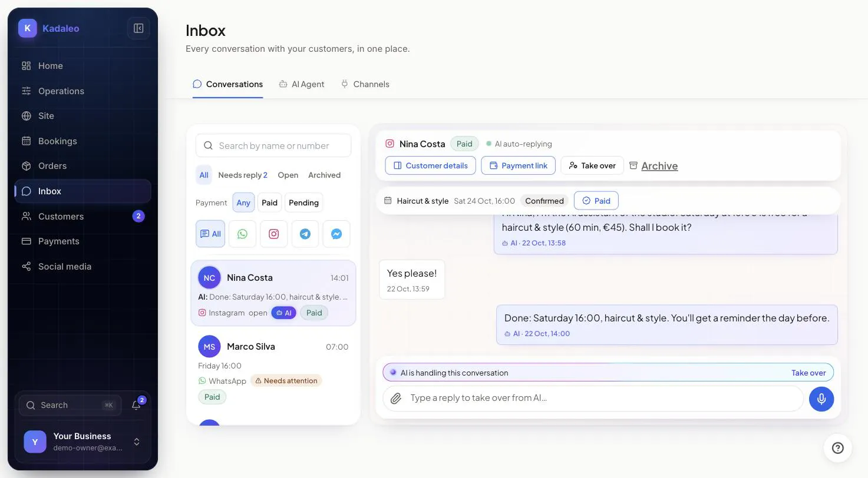Click the Kadaleo logo icon
This screenshot has width=868, height=478.
(28, 28)
